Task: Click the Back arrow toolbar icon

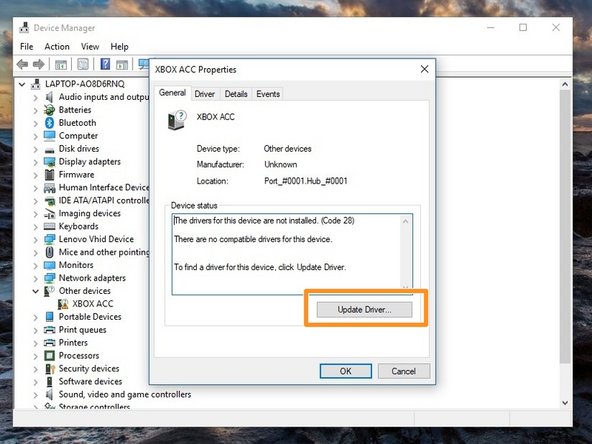Action: pyautogui.click(x=23, y=65)
